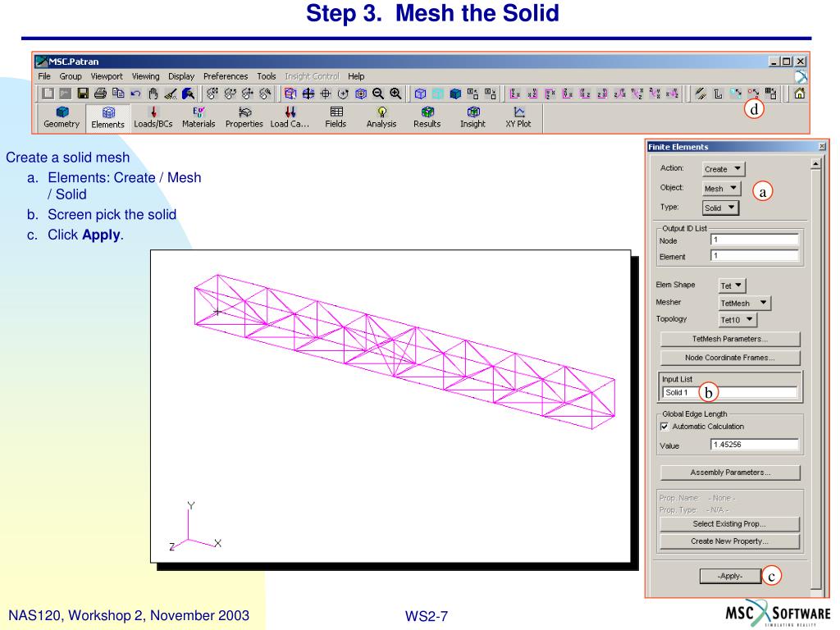This screenshot has height=630, width=840.
Task: Close the Finite Elements panel
Action: [822, 146]
